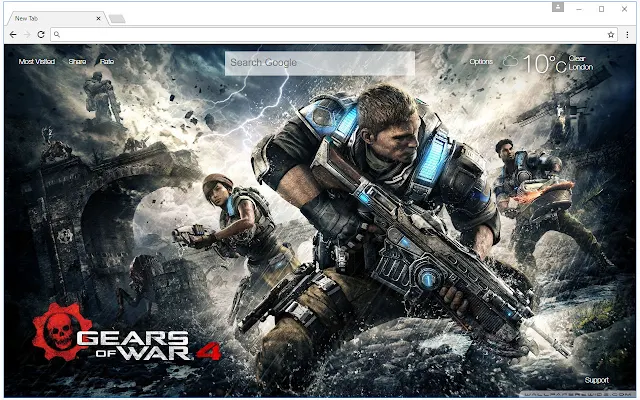Screen dimensions: 640x400
Task: Maximize the browser window
Action: tap(601, 9)
